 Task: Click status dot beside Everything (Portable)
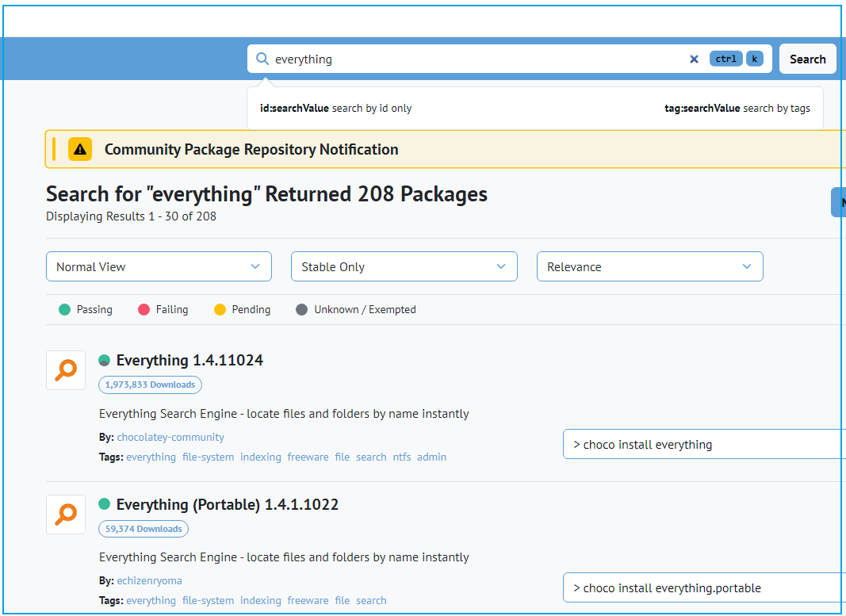pyautogui.click(x=105, y=504)
